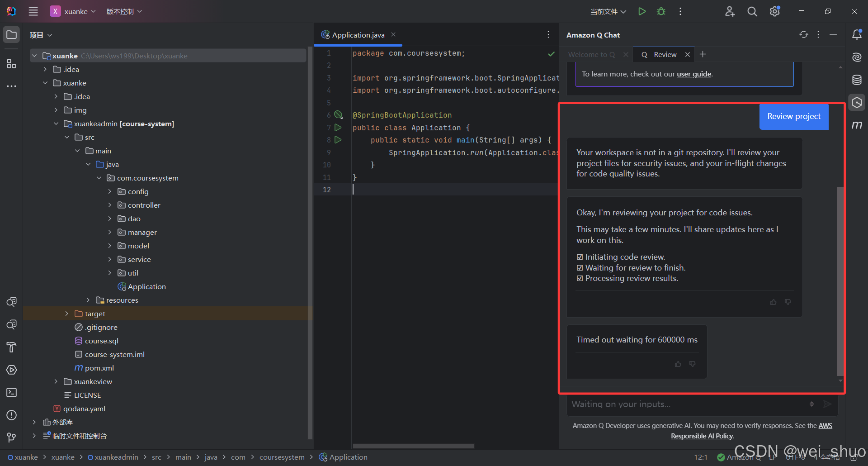This screenshot has width=868, height=466.
Task: Open the current file run configuration dropdown
Action: pos(608,11)
